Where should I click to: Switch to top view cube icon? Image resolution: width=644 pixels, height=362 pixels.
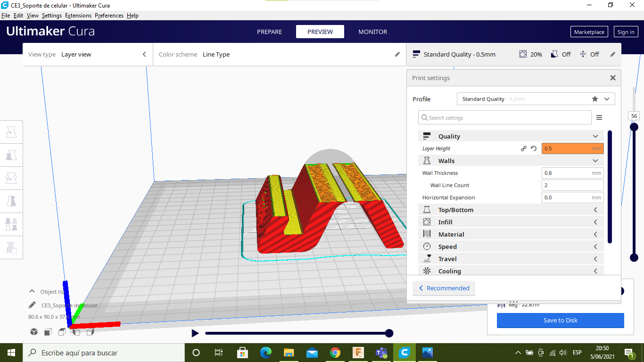62,332
